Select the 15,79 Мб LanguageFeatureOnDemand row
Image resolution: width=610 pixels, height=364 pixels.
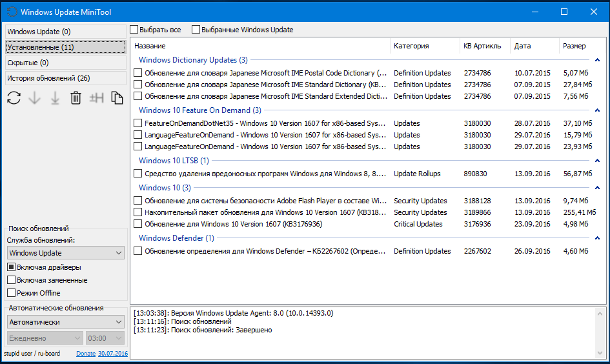coord(368,135)
